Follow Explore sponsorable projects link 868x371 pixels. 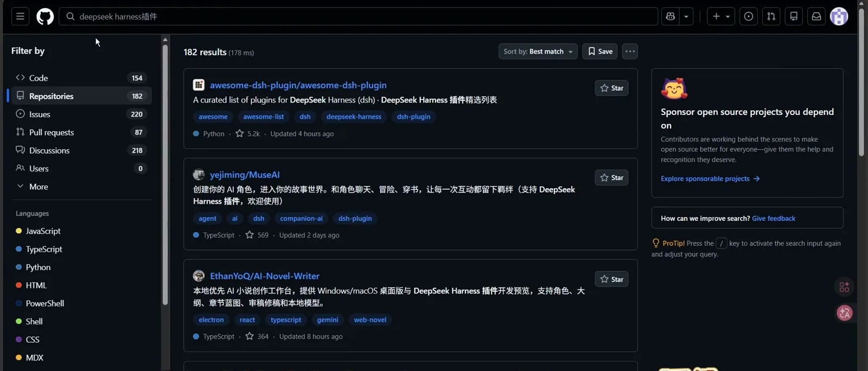point(710,178)
